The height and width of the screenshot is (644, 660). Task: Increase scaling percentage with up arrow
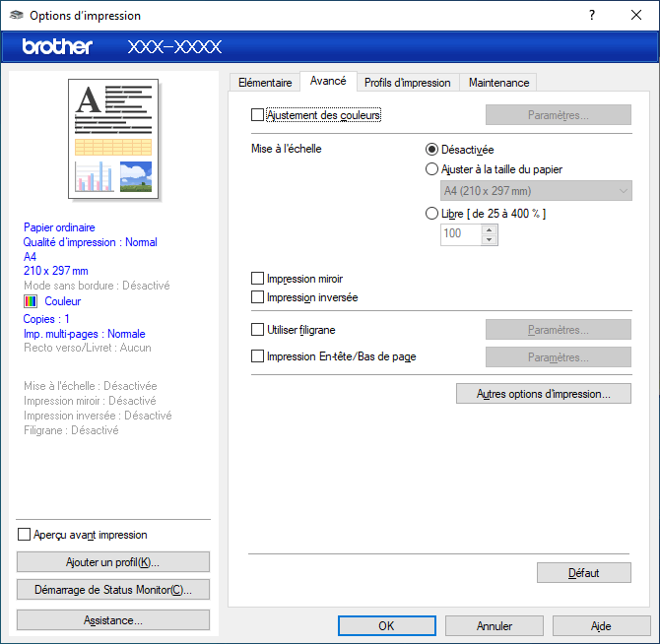(x=489, y=229)
